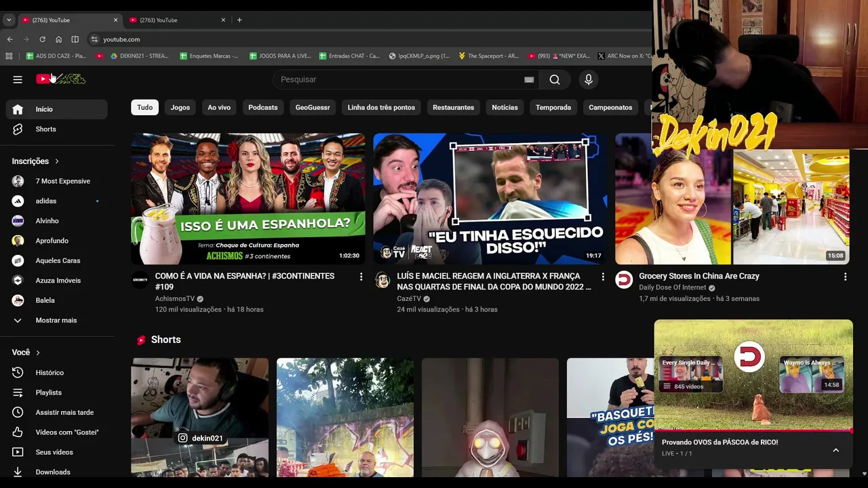This screenshot has height=488, width=868.
Task: Open Playlists in the sidebar
Action: tap(57, 392)
